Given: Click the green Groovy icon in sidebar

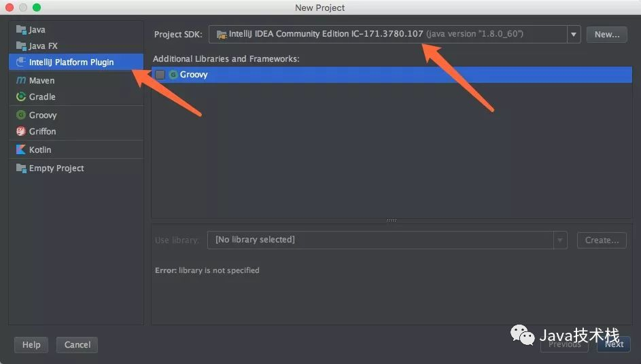Looking at the screenshot, I should click(x=21, y=115).
